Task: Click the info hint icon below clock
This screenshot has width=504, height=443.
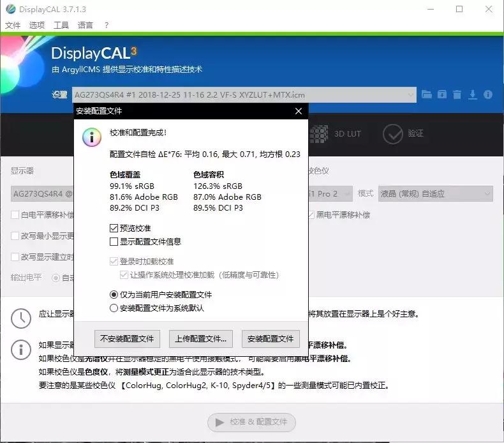Action: pos(21,349)
